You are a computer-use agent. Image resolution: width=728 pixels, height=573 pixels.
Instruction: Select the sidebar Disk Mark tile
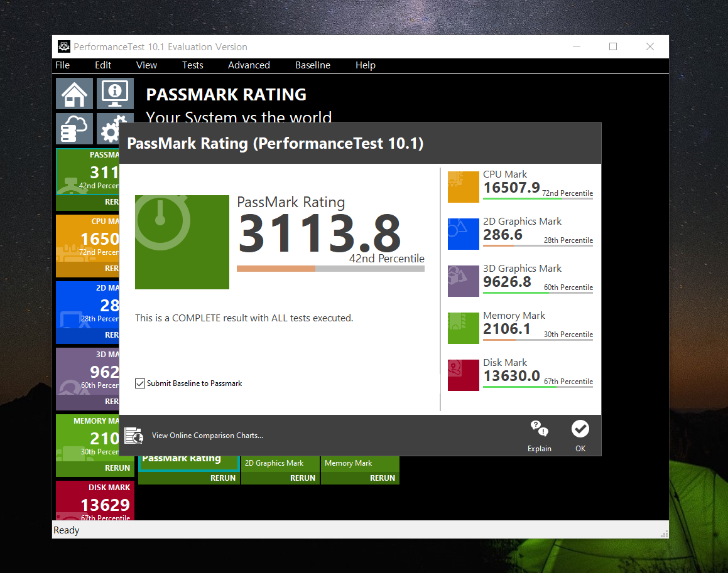95,501
